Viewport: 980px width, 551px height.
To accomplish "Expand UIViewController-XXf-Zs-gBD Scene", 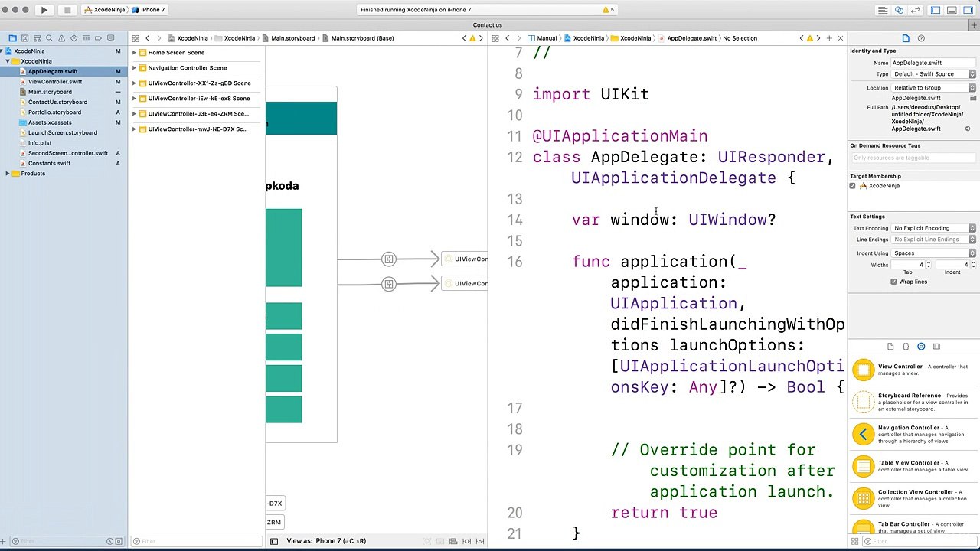I will [x=134, y=83].
